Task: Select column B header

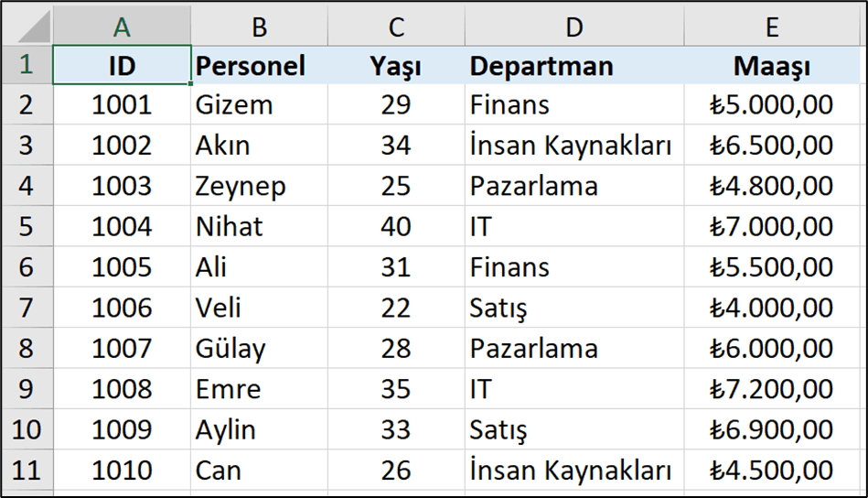Action: tap(259, 26)
